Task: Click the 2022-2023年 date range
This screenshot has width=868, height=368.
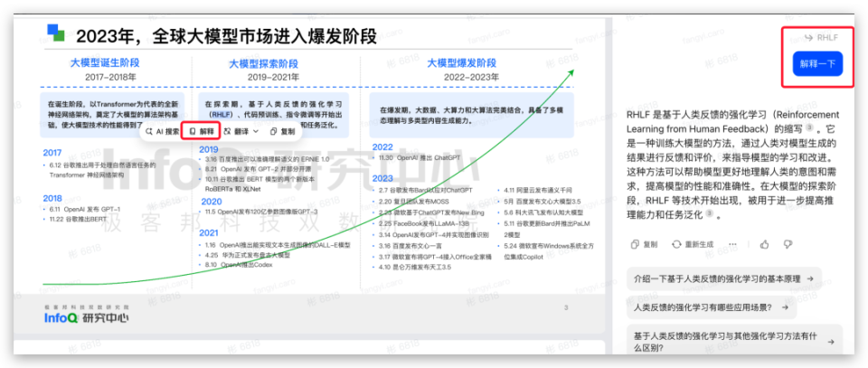Action: coord(470,78)
